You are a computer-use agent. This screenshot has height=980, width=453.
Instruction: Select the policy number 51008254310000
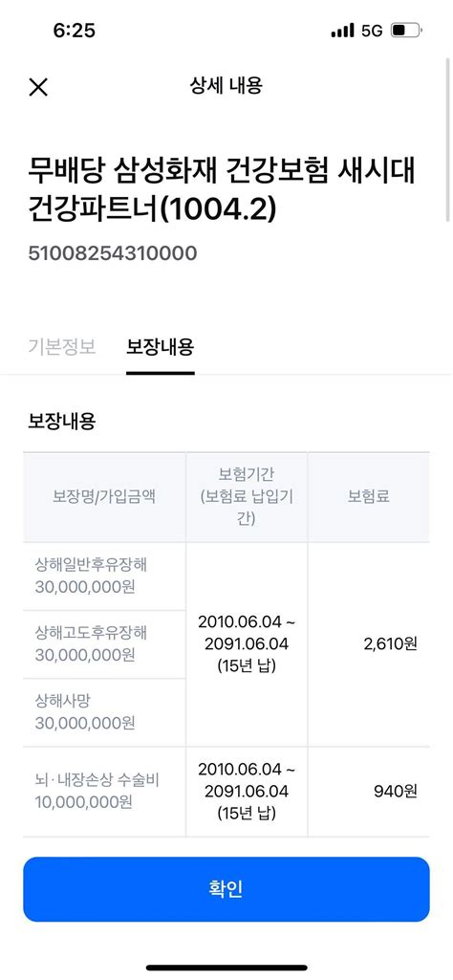pyautogui.click(x=113, y=253)
